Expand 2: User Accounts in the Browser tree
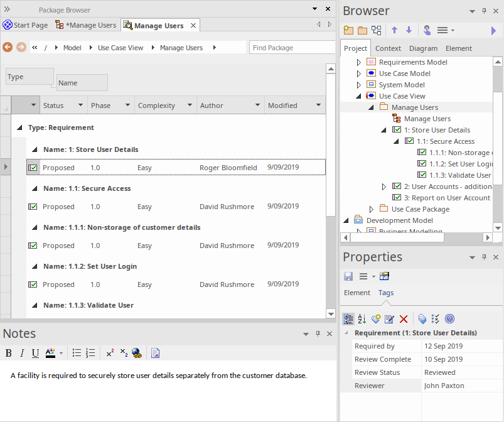This screenshot has height=422, width=504. tap(383, 187)
